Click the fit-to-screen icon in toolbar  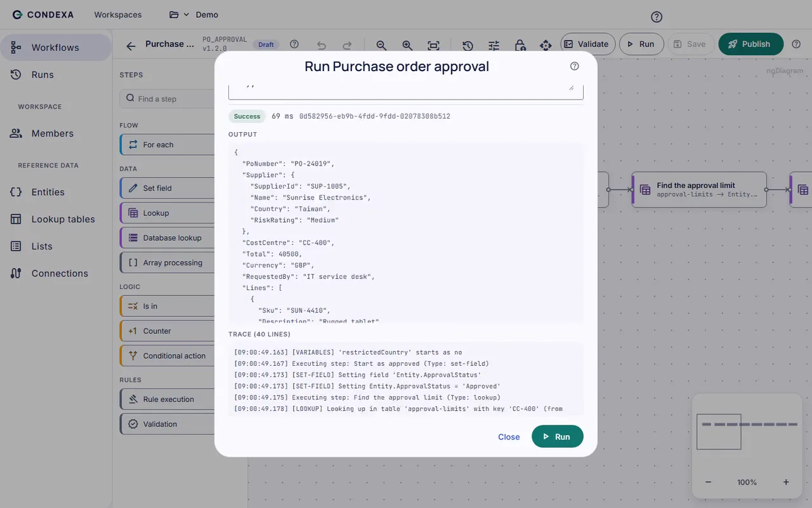[433, 44]
